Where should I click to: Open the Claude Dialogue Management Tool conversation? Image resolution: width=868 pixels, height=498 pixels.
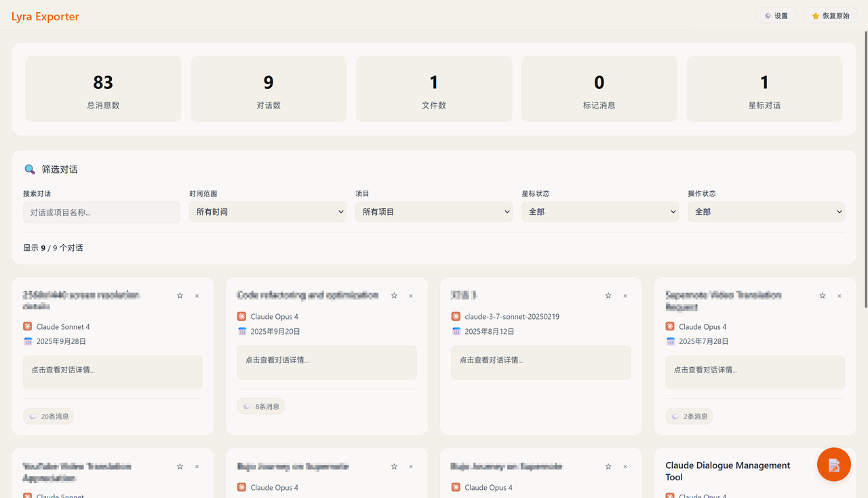click(728, 471)
